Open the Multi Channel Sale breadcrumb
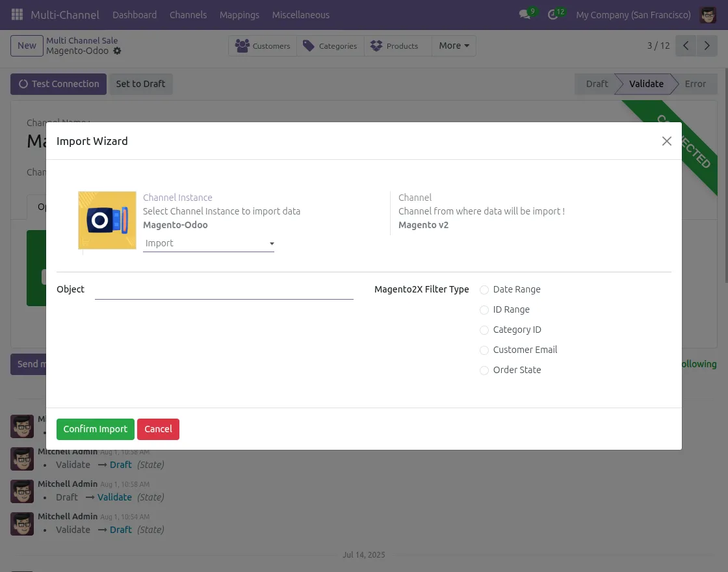 (82, 40)
